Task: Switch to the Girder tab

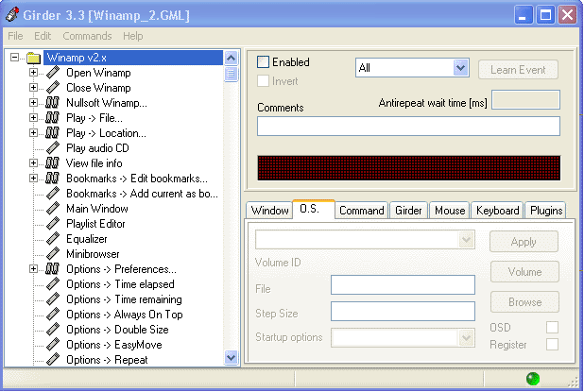Action: coord(408,211)
